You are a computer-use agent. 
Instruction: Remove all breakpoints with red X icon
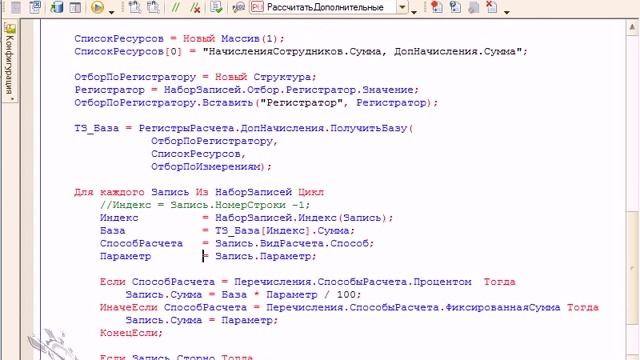[x=491, y=7]
